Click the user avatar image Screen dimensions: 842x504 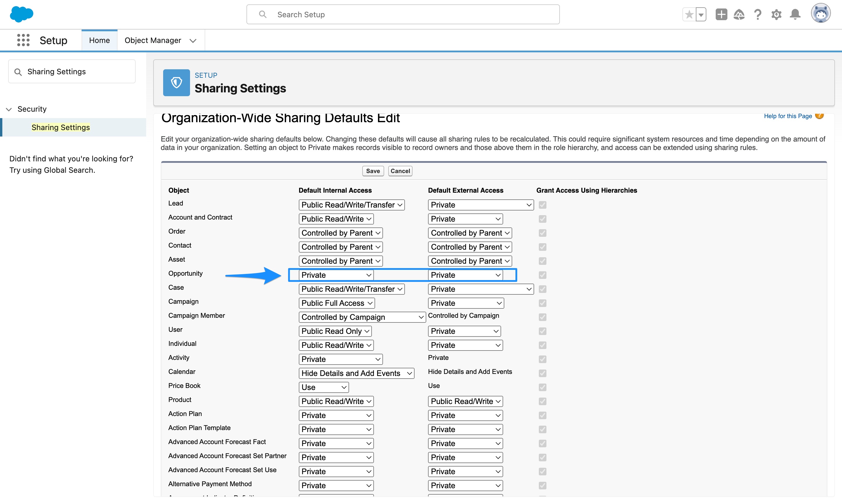[821, 13]
